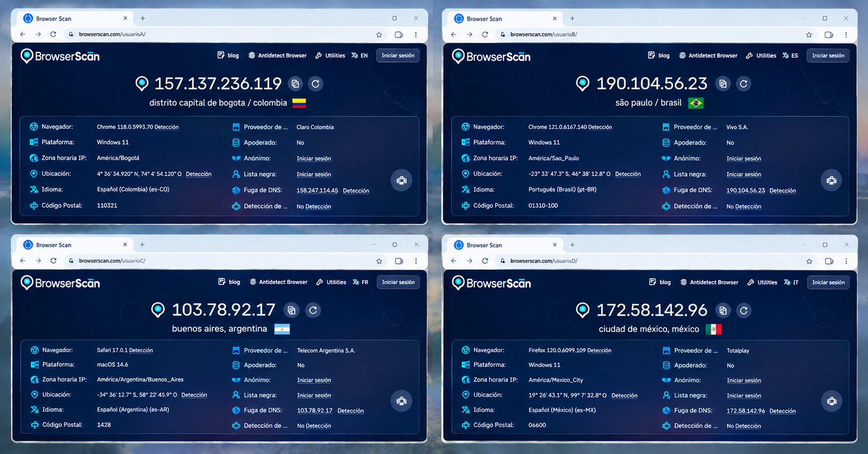Refresh the 172.58.142.96 IP result
This screenshot has width=868, height=454.
(744, 311)
